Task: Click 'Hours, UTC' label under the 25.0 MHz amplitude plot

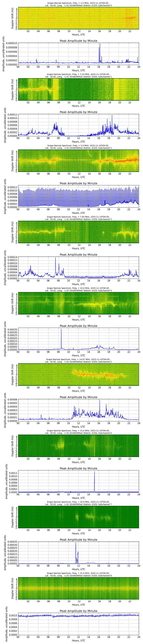Action: click(x=78, y=641)
